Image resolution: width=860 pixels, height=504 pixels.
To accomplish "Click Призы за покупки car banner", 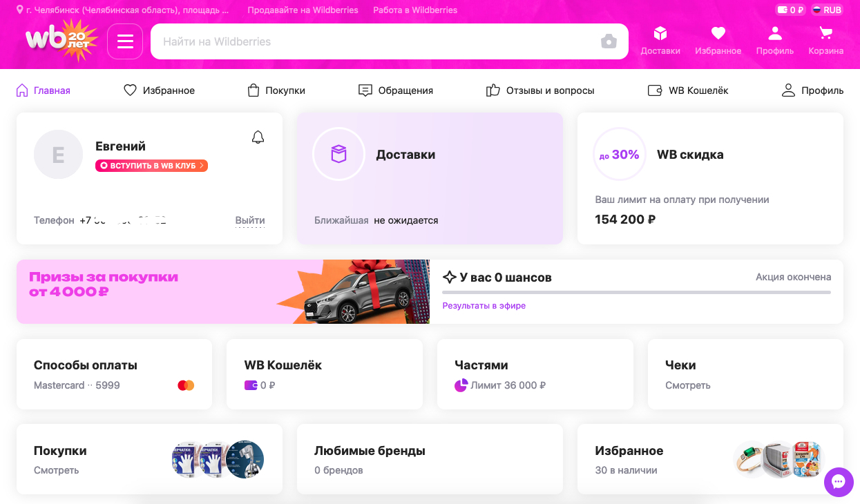I will [223, 291].
